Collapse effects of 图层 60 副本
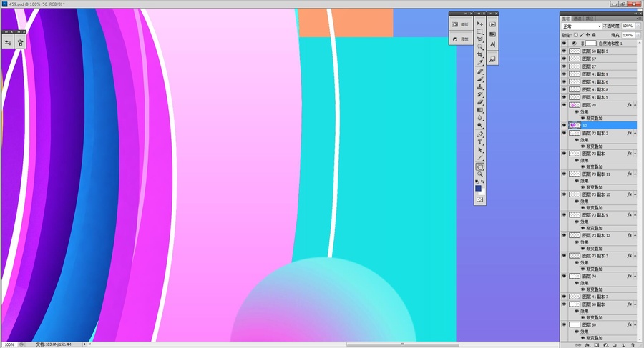The height and width of the screenshot is (348, 644). [x=635, y=304]
